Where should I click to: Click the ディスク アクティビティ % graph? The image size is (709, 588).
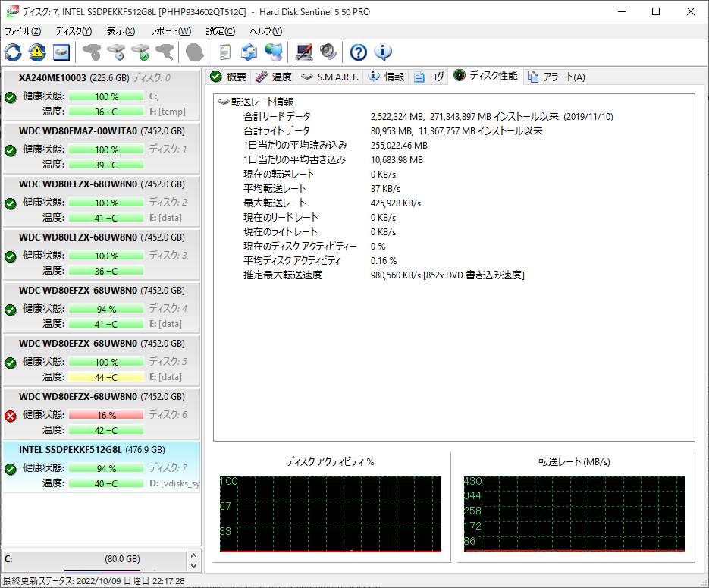pyautogui.click(x=331, y=514)
